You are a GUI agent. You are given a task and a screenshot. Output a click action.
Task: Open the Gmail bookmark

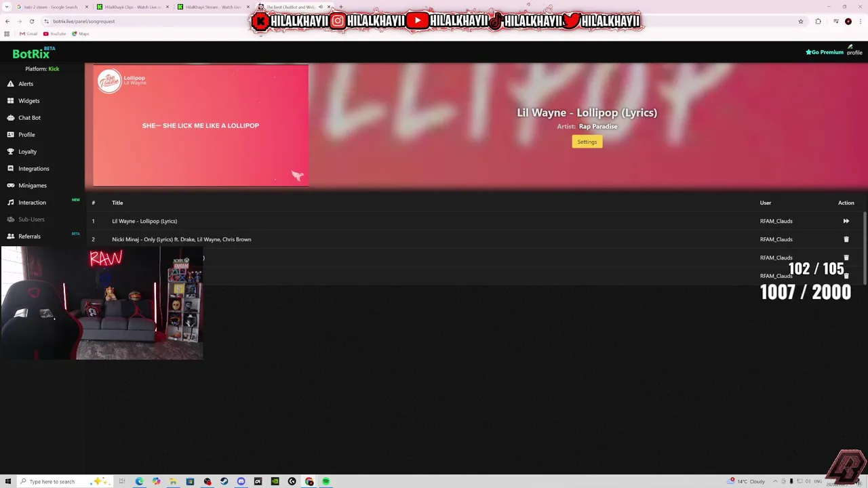pos(28,34)
